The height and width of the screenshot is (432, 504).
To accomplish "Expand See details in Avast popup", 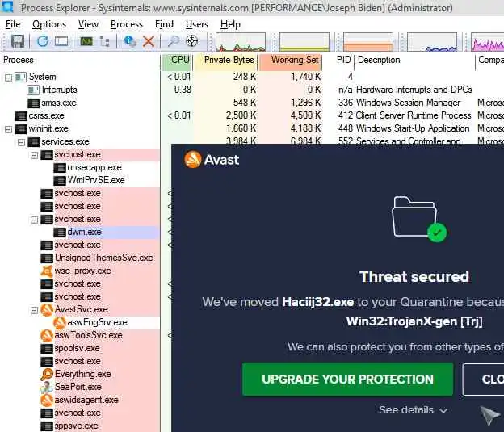I will pos(413,410).
